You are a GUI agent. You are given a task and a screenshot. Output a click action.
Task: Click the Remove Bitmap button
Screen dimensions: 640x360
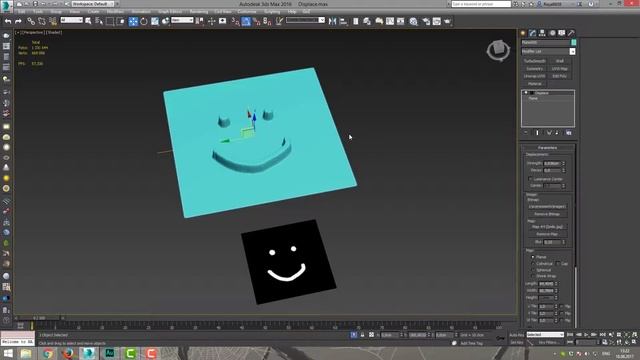pyautogui.click(x=547, y=214)
